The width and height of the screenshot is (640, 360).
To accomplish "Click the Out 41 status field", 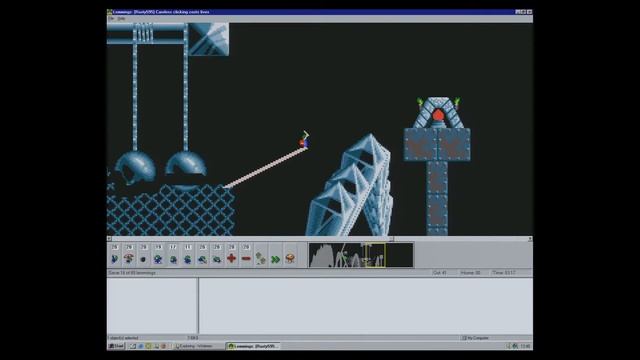I will [x=440, y=272].
